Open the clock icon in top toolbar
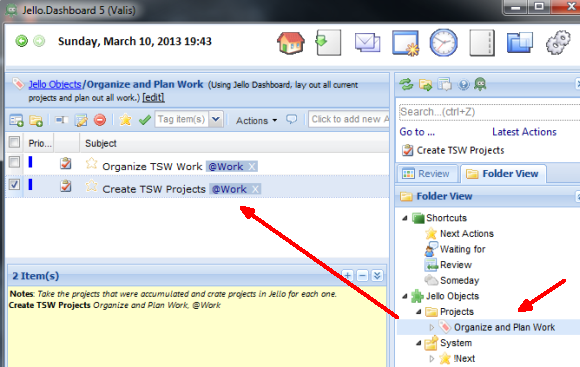This screenshot has width=580, height=367. tap(443, 43)
